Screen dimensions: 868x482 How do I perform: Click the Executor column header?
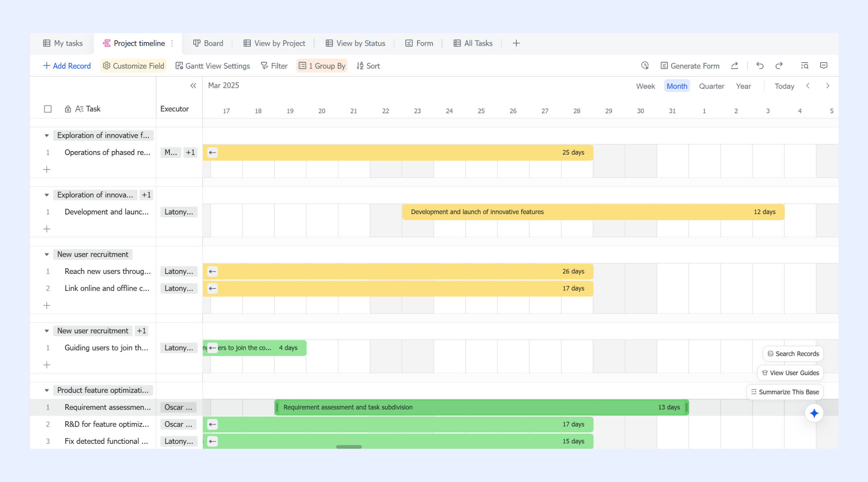(174, 109)
